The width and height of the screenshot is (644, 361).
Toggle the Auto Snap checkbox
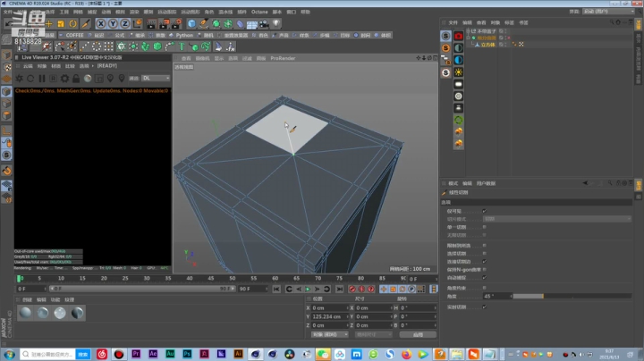click(484, 278)
